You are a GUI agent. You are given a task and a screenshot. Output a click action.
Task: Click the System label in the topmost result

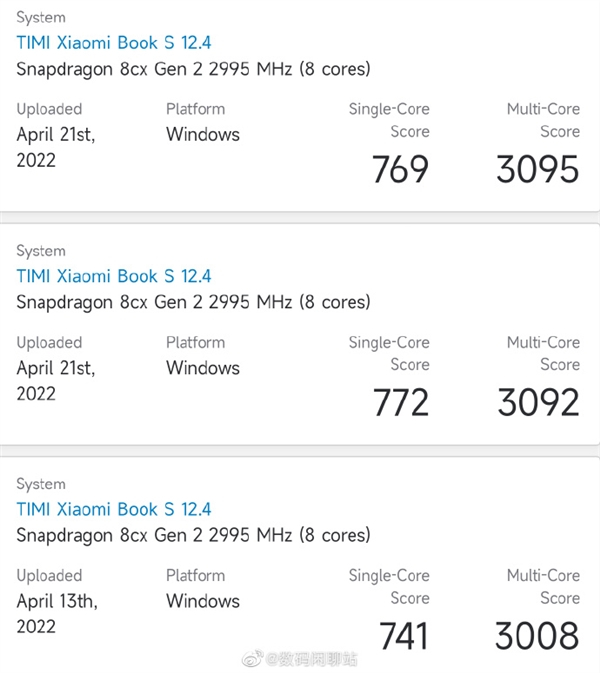pos(41,18)
